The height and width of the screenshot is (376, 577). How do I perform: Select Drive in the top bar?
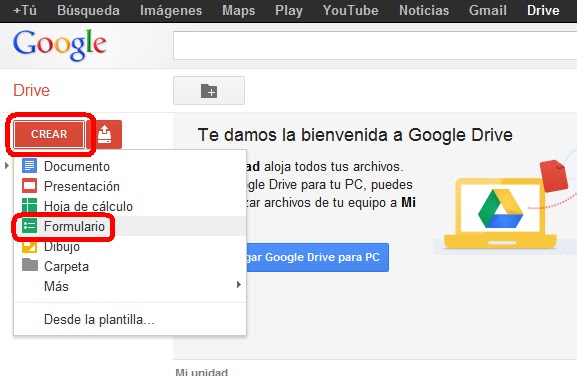[x=543, y=10]
